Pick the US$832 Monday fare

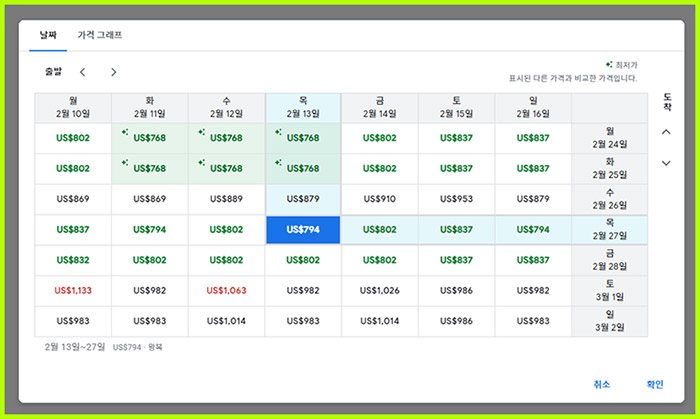(73, 260)
